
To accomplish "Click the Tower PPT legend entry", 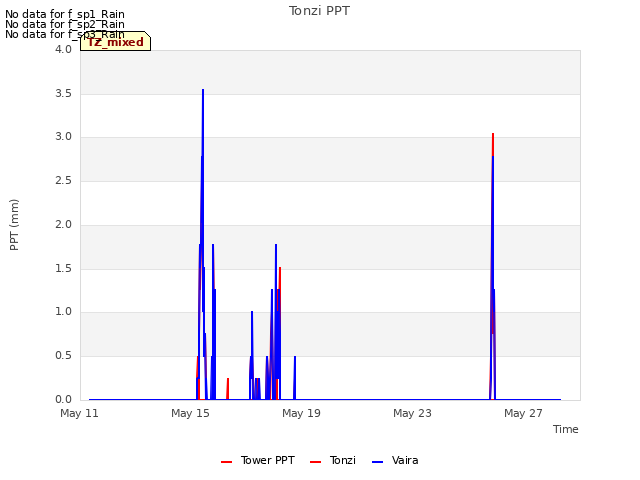I will point(258,460).
